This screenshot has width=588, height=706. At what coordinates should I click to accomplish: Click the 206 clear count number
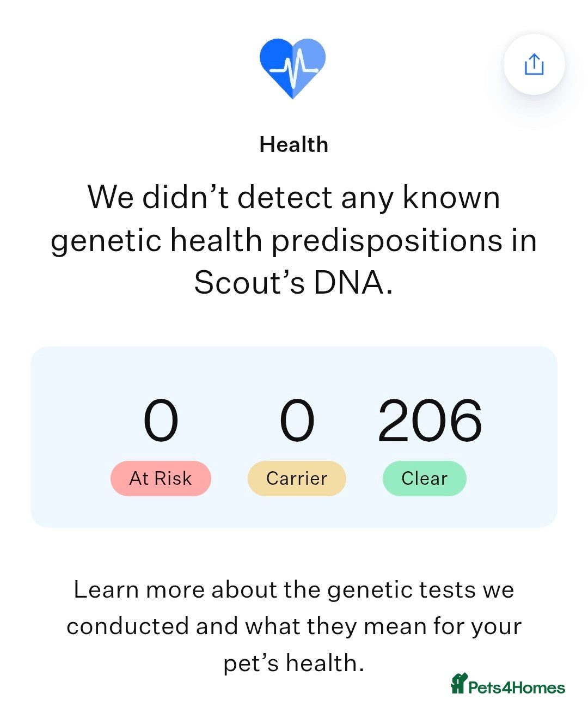point(430,421)
